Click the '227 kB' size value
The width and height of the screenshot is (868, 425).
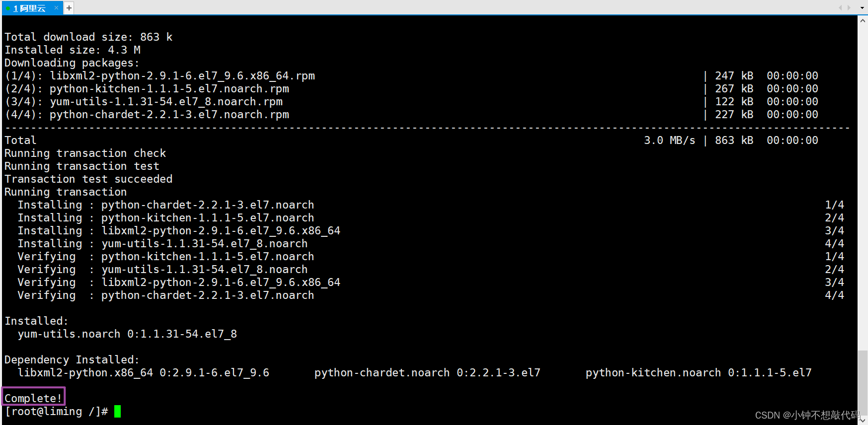coord(734,115)
